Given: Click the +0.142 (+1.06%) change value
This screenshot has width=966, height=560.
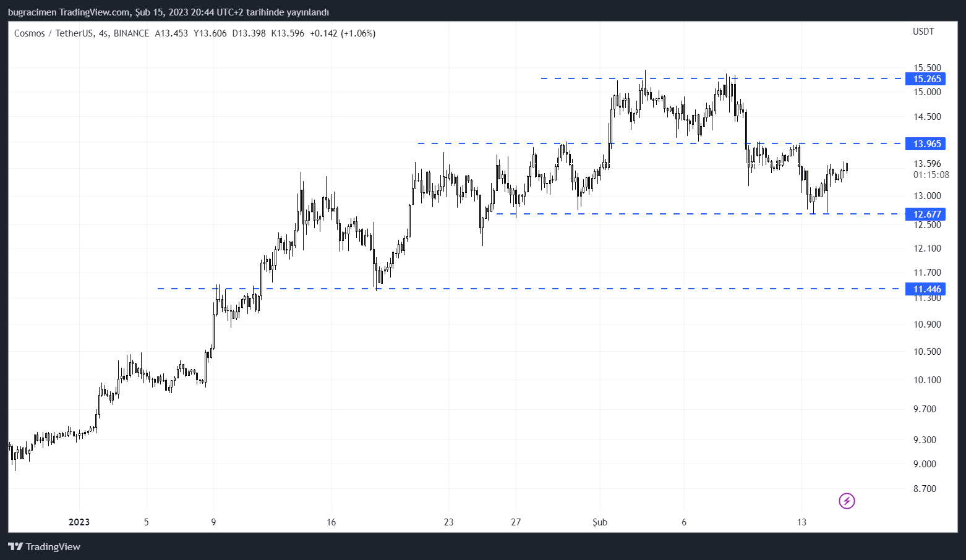Looking at the screenshot, I should 343,33.
